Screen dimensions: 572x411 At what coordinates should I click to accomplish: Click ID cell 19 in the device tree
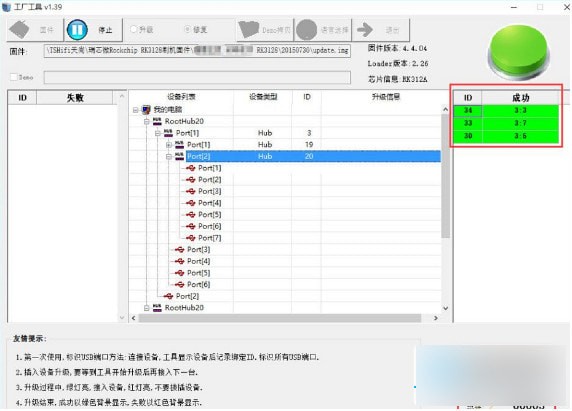coord(309,144)
